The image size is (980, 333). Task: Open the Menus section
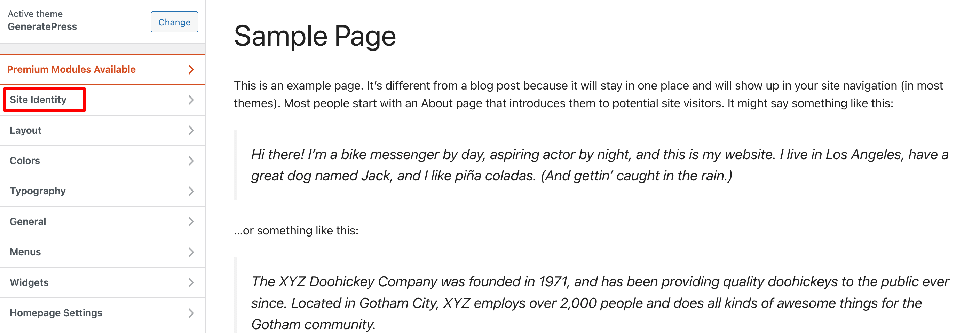tap(103, 252)
